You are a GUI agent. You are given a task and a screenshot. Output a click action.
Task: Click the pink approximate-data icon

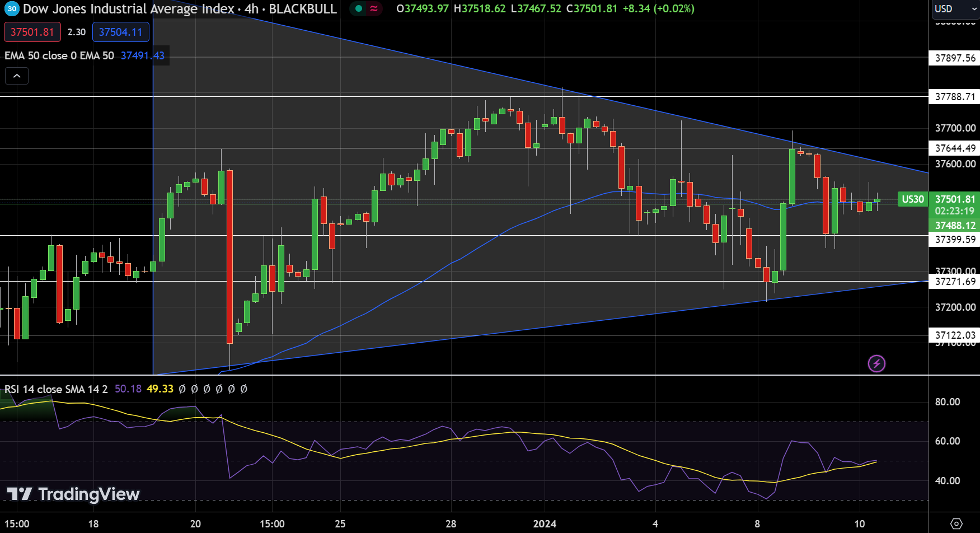click(x=374, y=9)
